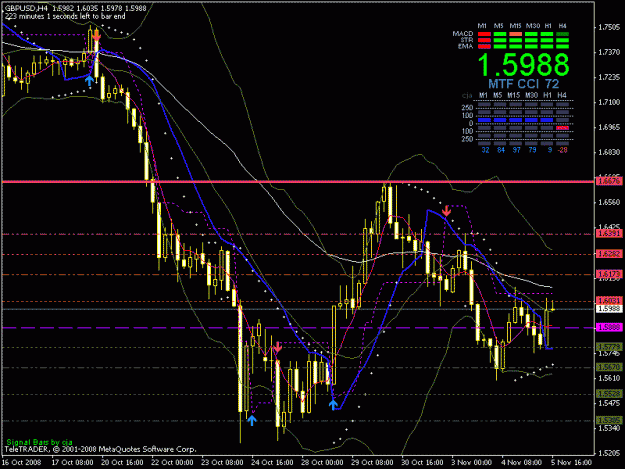Click the blue CCI bar under M1

(x=484, y=120)
